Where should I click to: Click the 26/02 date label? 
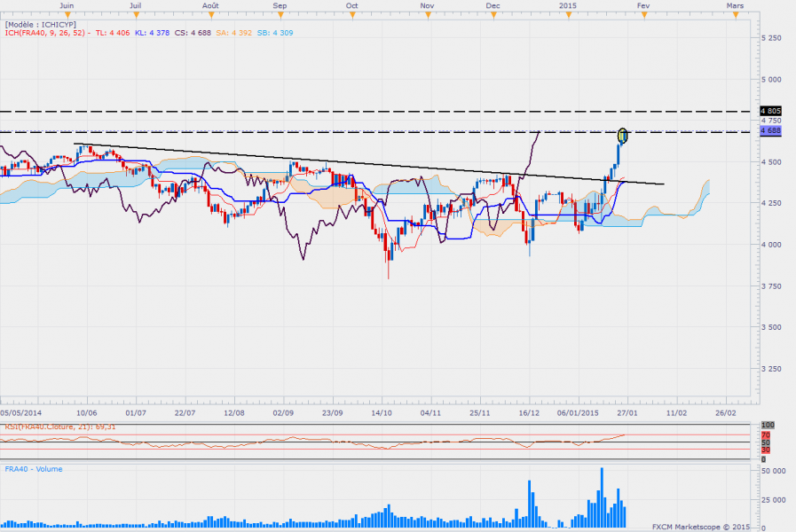[x=725, y=413]
